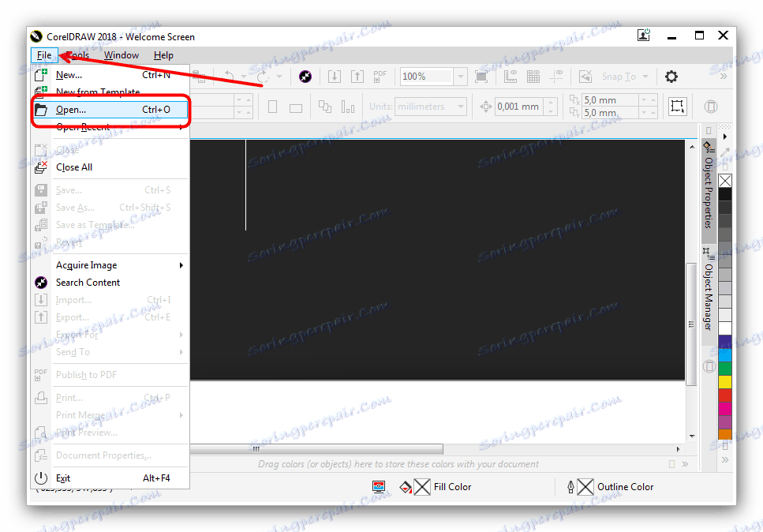Choose Exit from File menu
The width and height of the screenshot is (763, 532).
(110, 478)
